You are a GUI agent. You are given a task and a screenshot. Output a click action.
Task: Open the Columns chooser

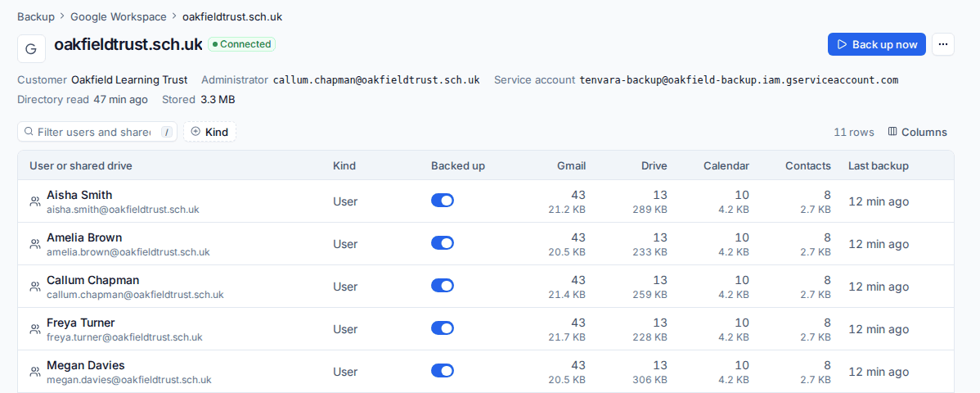918,132
